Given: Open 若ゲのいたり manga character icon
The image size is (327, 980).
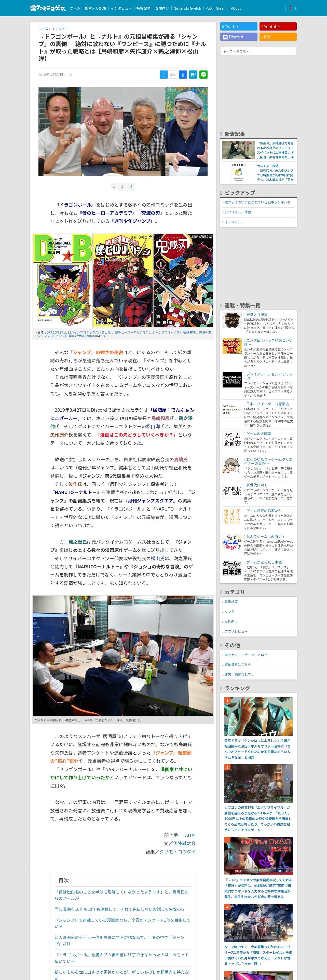Looking at the screenshot, I should (232, 465).
